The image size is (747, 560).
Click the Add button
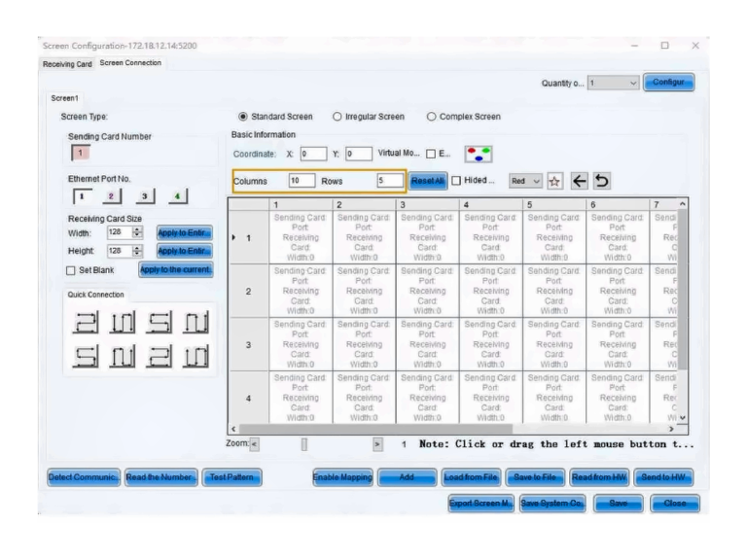(x=407, y=477)
